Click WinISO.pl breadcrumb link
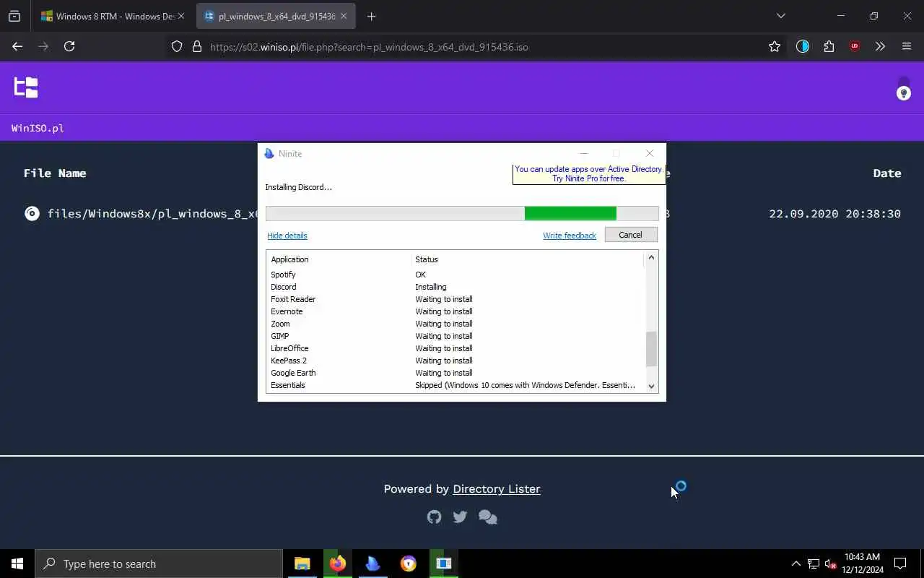924x578 pixels. (x=38, y=128)
